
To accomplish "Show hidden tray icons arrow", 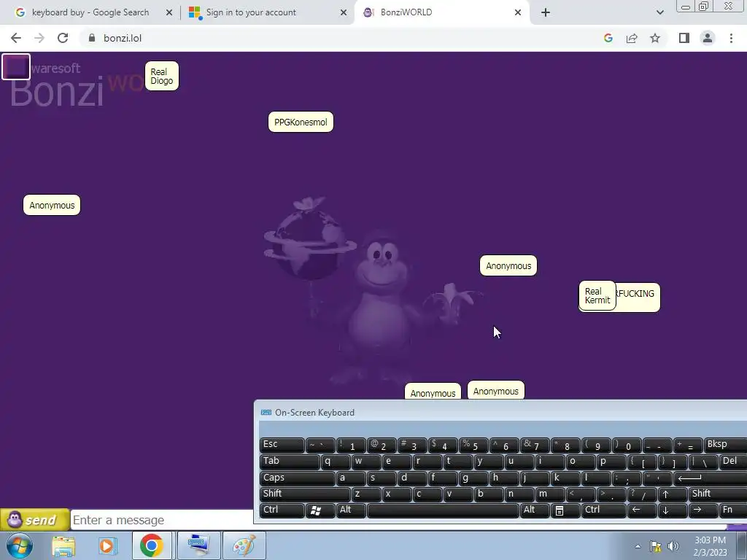I will click(638, 546).
